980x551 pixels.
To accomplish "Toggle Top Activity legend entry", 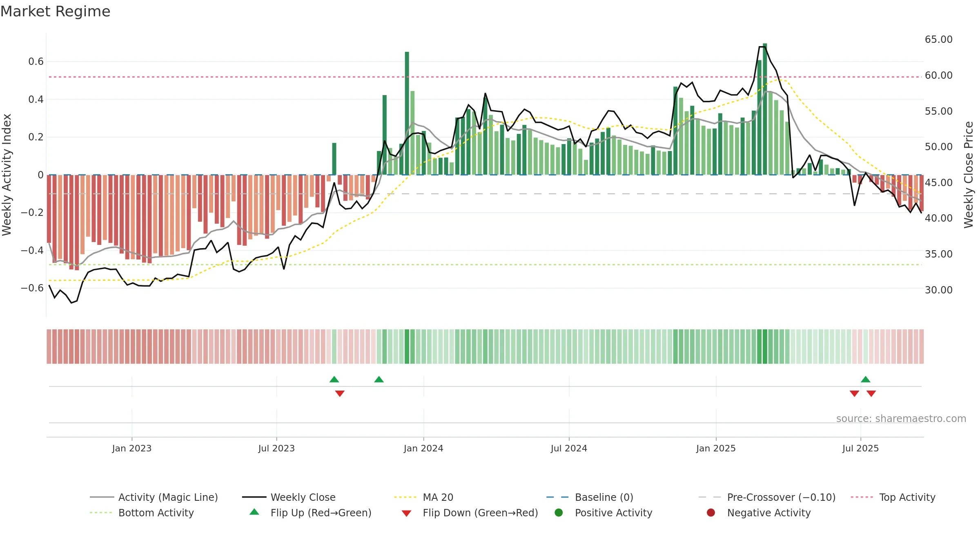I will coord(893,497).
